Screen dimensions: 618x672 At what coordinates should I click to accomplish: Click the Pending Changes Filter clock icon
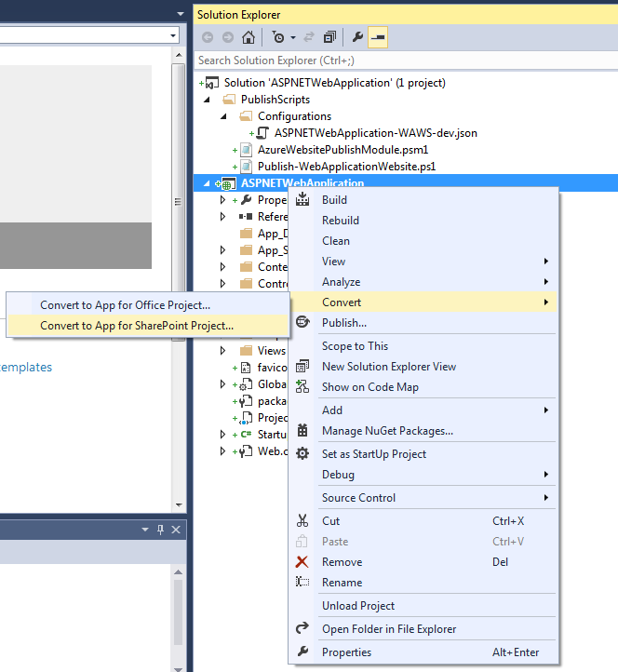(278, 38)
